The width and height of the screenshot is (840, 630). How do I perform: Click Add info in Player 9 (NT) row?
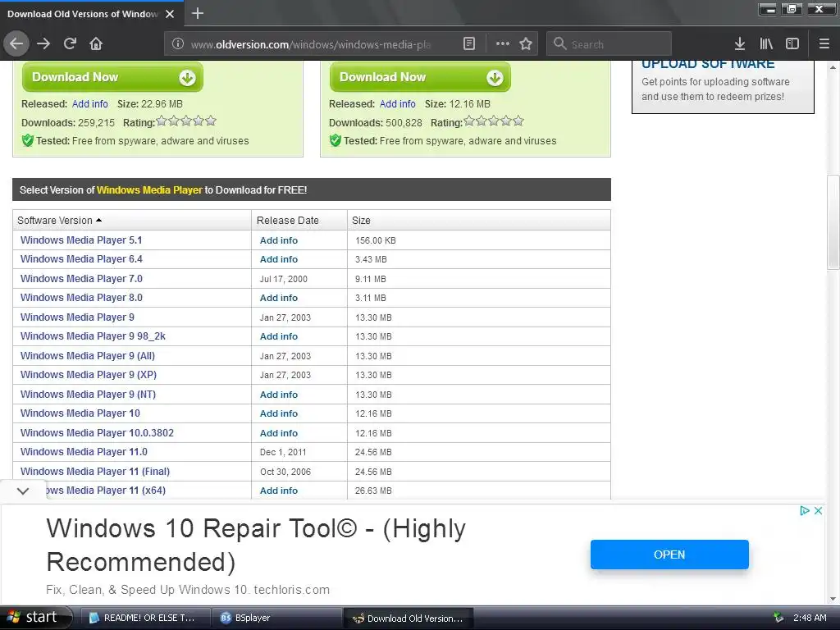coord(279,395)
